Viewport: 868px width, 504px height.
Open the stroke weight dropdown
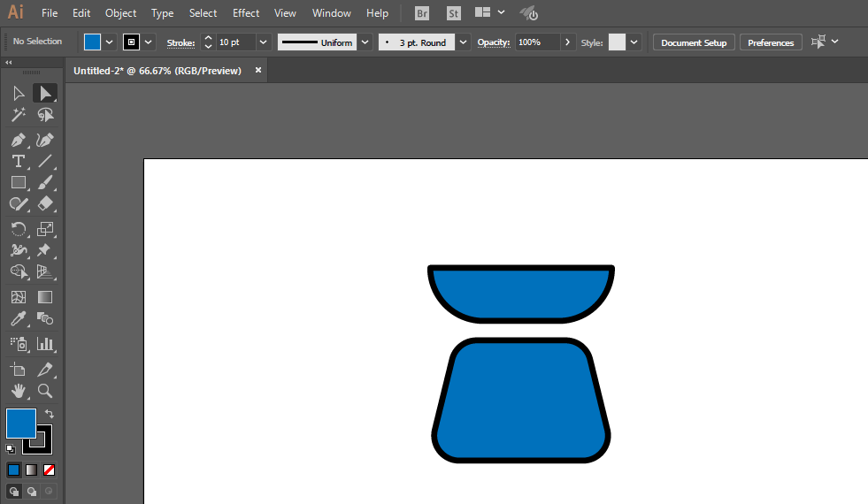coord(263,42)
